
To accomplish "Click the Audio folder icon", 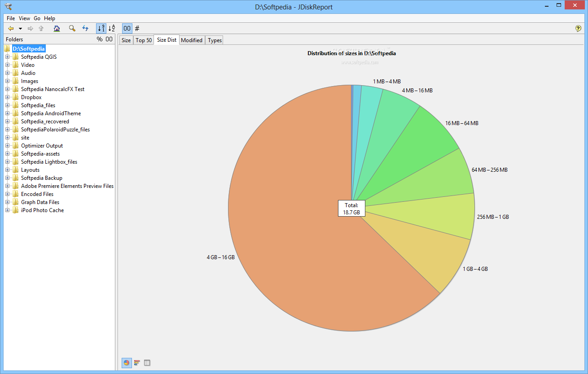I will 15,73.
